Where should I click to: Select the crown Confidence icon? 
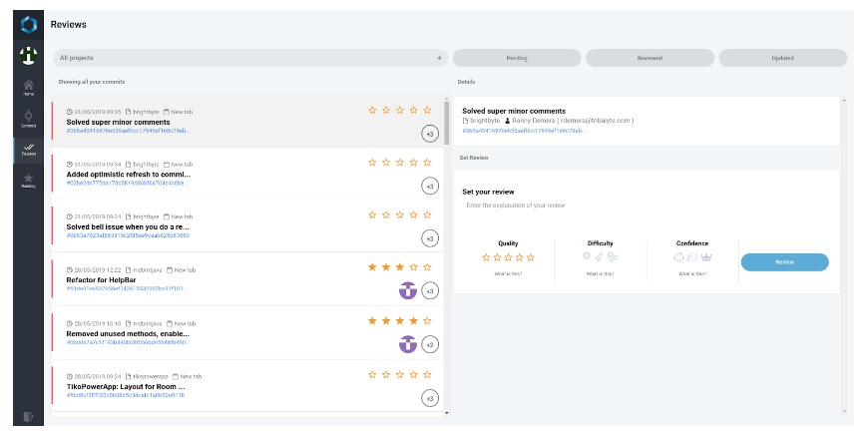(x=706, y=256)
